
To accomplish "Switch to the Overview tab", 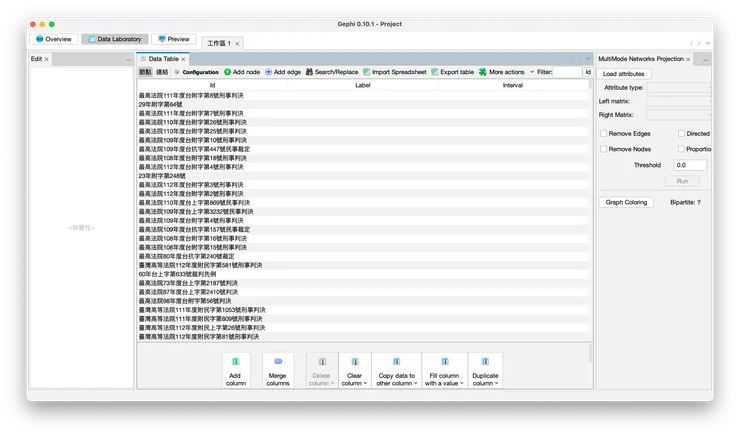I will 54,39.
